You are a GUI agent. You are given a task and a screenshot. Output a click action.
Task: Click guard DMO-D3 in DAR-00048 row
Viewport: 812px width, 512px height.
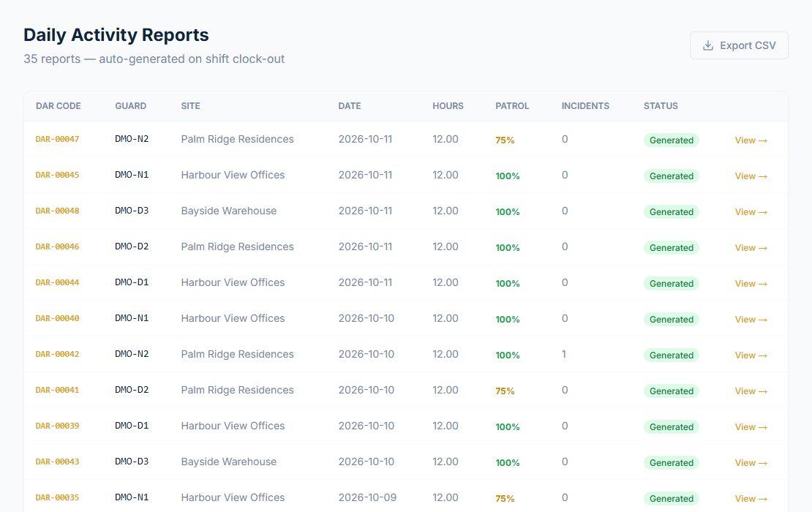coord(132,211)
